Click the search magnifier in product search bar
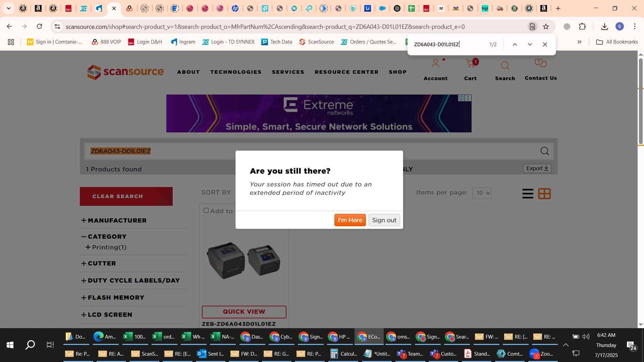The height and width of the screenshot is (362, 644). click(545, 151)
